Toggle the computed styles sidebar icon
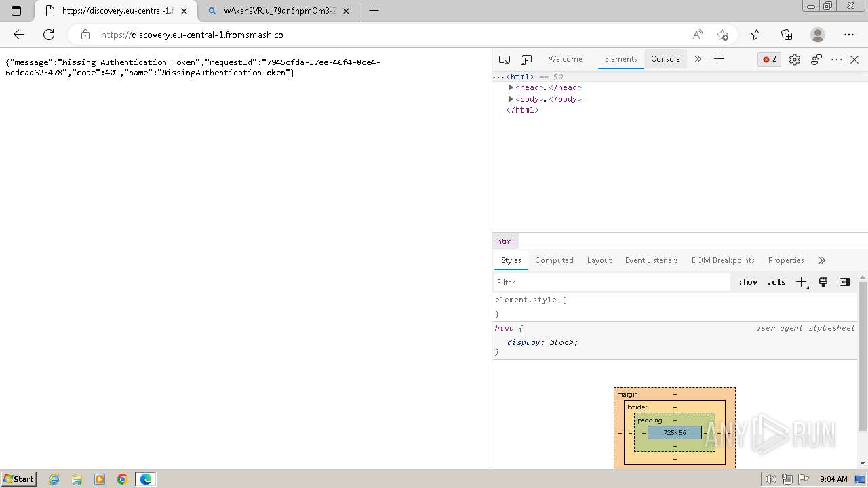Image resolution: width=868 pixels, height=488 pixels. (845, 283)
